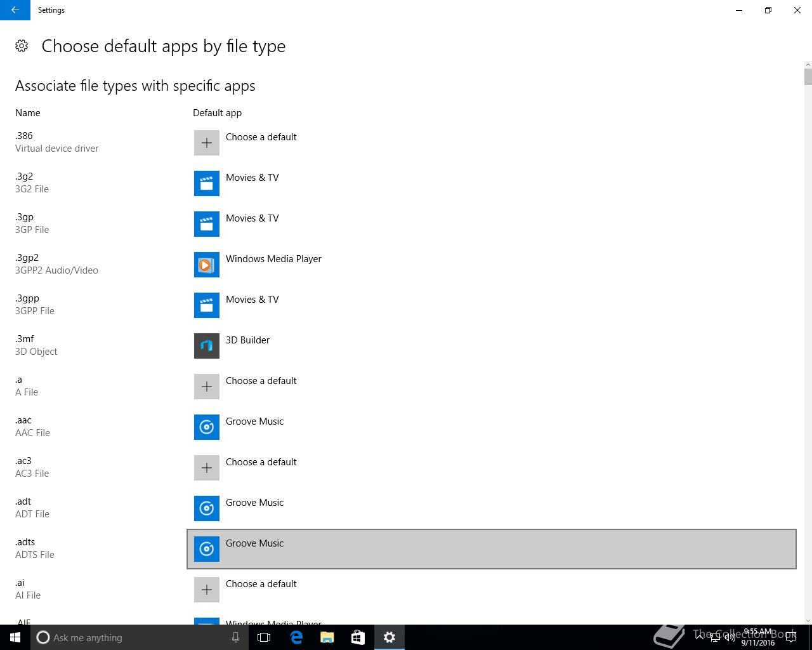Screen dimensions: 812x650
Task: Go back using the Settings back arrow
Action: (x=15, y=10)
